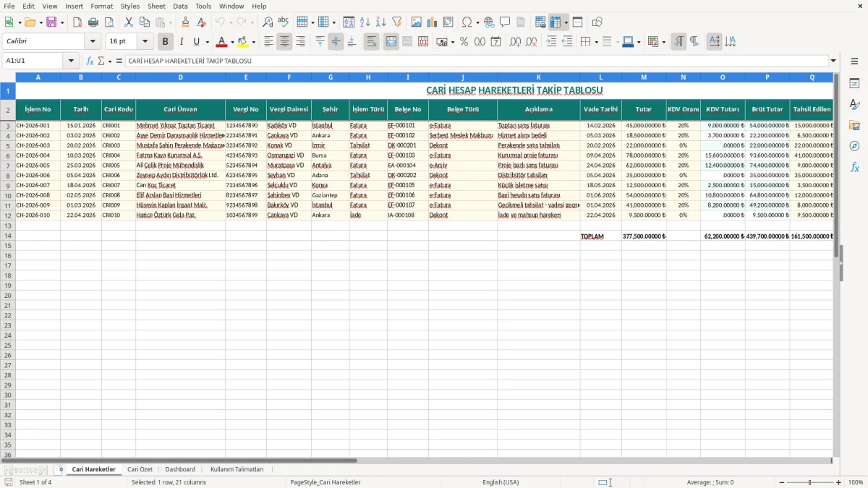The height and width of the screenshot is (488, 868).
Task: Switch to Dashboard sheet tab
Action: pos(180,470)
